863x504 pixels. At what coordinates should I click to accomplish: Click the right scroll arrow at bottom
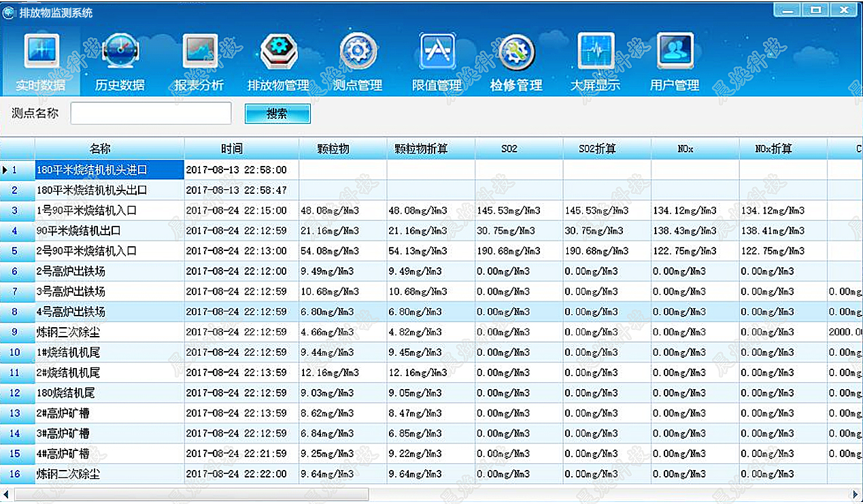[x=856, y=494]
